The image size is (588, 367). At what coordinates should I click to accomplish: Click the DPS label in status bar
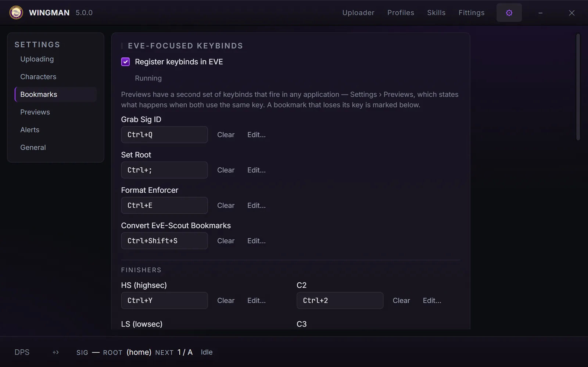(22, 352)
